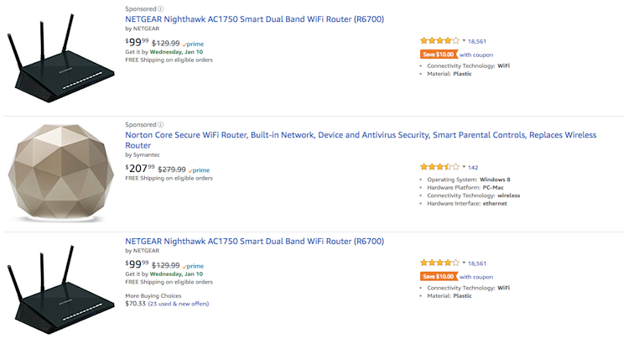Click Save $10.00 coupon badge on first listing
The width and height of the screenshot is (644, 344).
coord(439,54)
